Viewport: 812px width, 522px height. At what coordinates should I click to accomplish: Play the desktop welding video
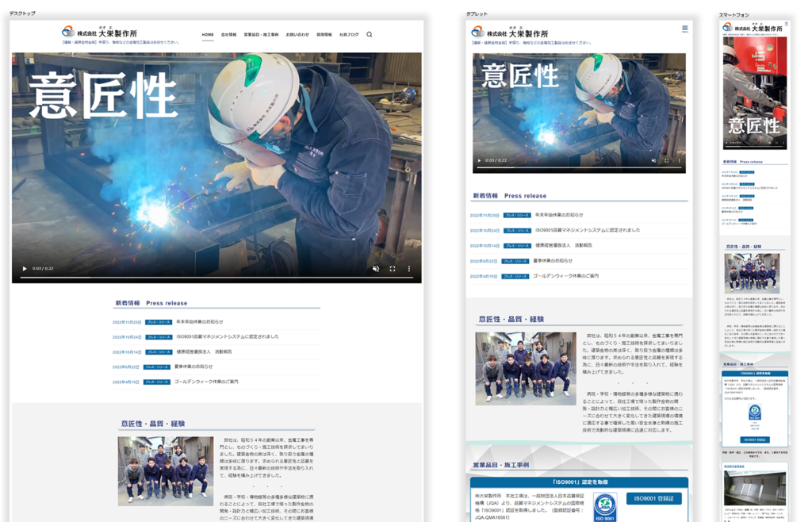24,269
